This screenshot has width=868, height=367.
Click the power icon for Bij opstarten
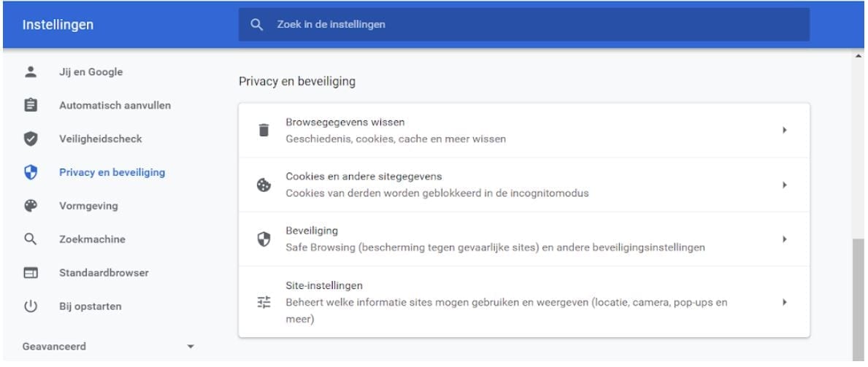(x=31, y=306)
